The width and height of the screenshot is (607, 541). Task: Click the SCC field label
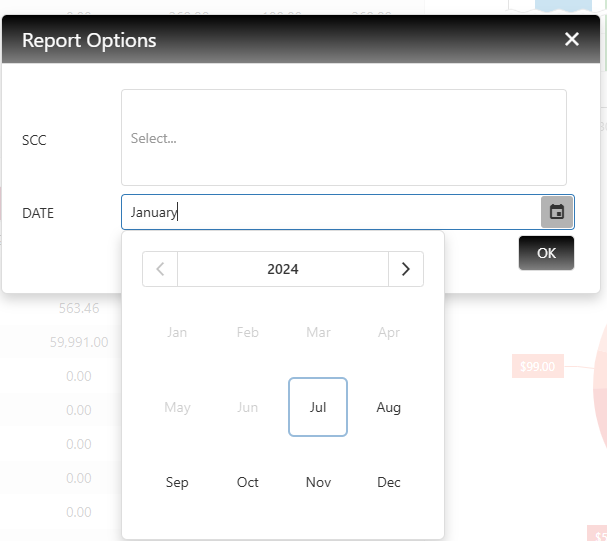tap(34, 140)
